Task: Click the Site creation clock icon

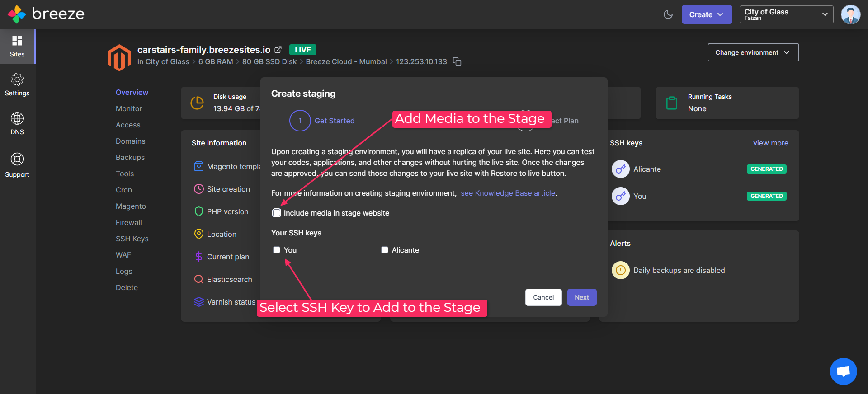Action: (x=198, y=189)
